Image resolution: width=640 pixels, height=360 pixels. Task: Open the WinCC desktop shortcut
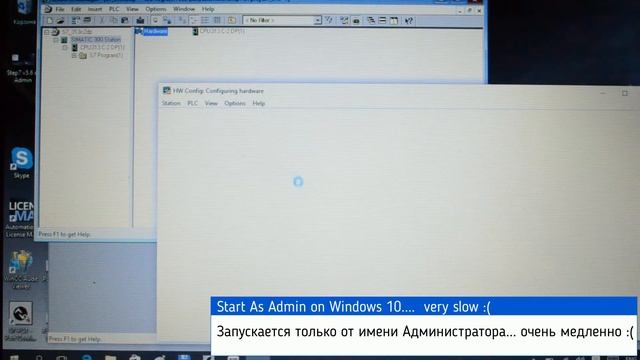coord(22,270)
